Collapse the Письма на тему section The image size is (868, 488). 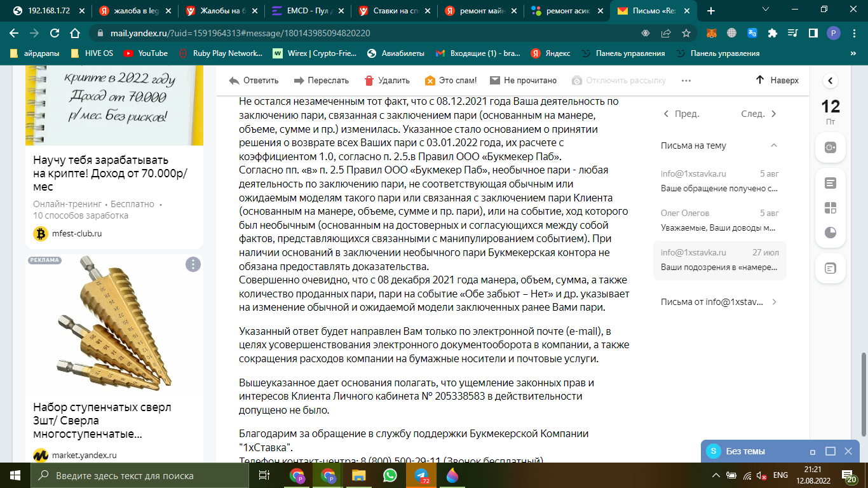pos(773,146)
